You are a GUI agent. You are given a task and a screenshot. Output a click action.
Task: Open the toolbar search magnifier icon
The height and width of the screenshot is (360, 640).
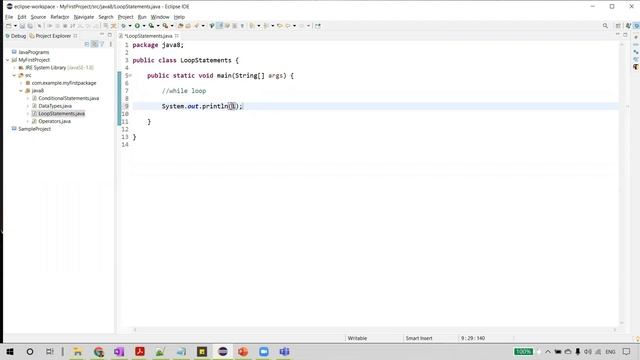(605, 26)
